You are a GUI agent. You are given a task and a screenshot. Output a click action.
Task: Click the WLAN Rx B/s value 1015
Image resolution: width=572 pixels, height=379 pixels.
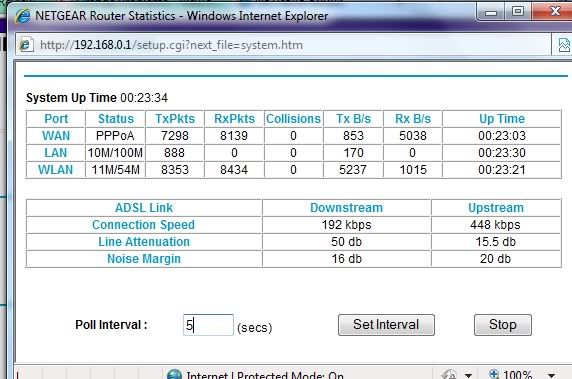[413, 170]
